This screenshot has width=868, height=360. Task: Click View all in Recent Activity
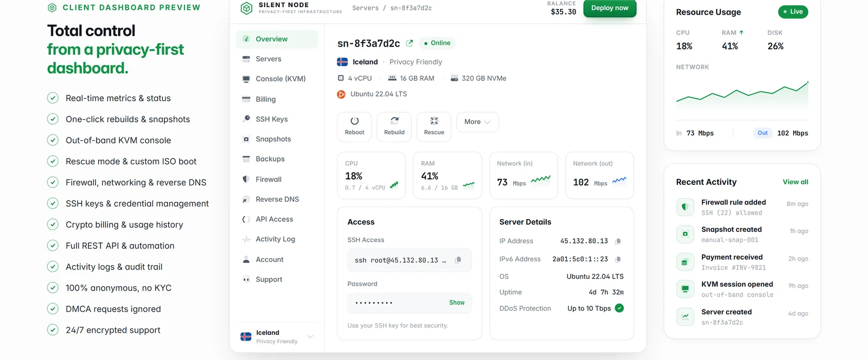coord(795,182)
